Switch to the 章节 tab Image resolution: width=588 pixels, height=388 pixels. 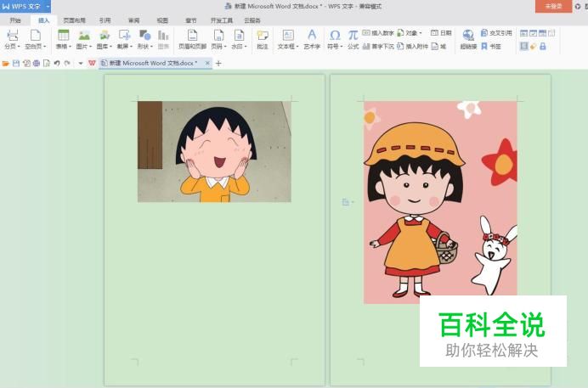(191, 20)
